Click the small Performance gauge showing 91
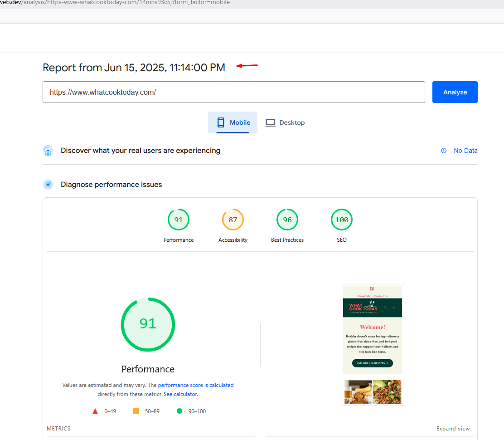Image resolution: width=504 pixels, height=440 pixels. pyautogui.click(x=179, y=220)
